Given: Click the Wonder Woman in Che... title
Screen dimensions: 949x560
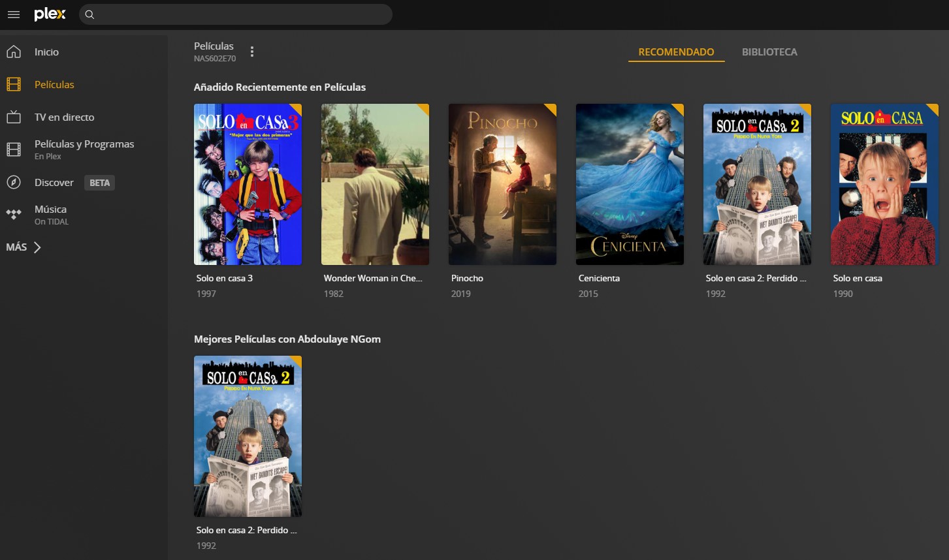Looking at the screenshot, I should tap(373, 278).
